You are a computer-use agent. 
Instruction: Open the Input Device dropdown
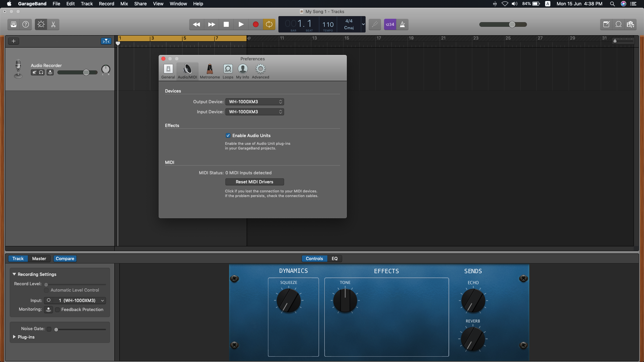click(x=255, y=112)
